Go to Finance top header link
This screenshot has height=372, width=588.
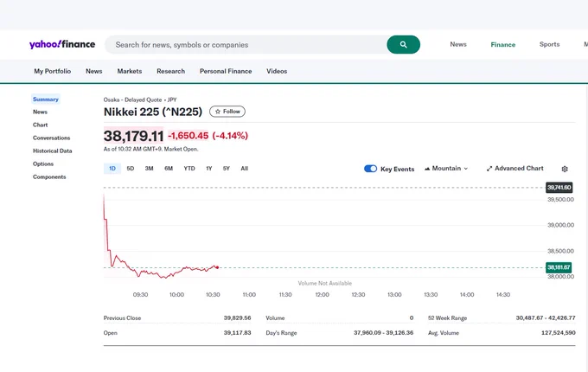point(503,44)
